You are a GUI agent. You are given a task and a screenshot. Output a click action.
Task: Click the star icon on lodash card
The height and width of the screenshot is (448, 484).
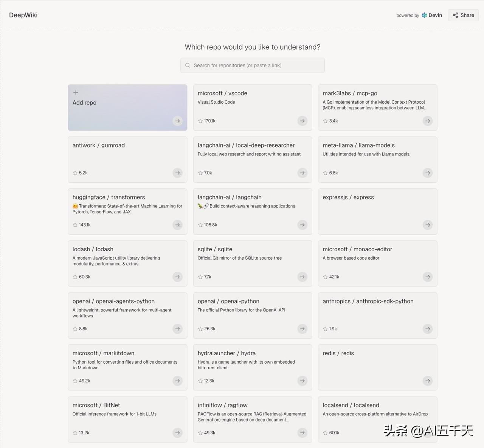click(75, 277)
